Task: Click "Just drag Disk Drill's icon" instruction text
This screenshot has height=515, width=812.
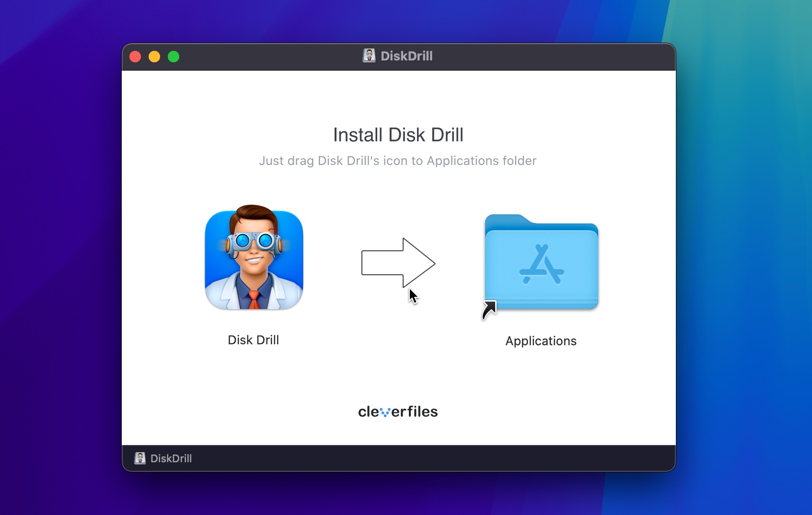Action: click(397, 161)
